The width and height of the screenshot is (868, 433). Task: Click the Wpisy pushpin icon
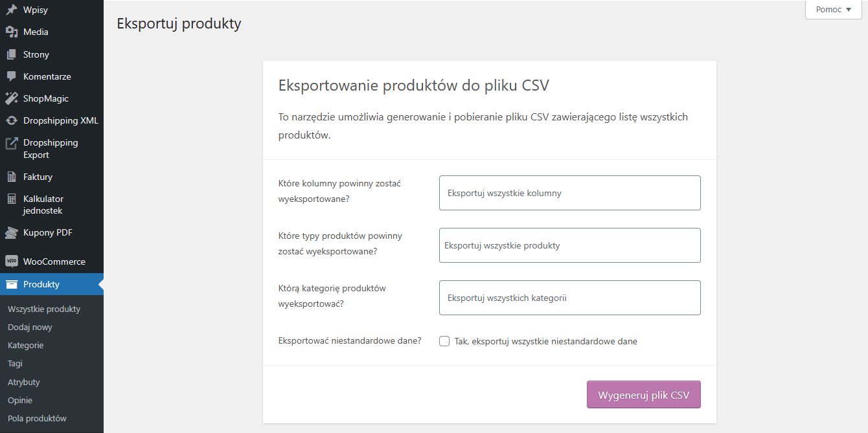click(x=11, y=10)
